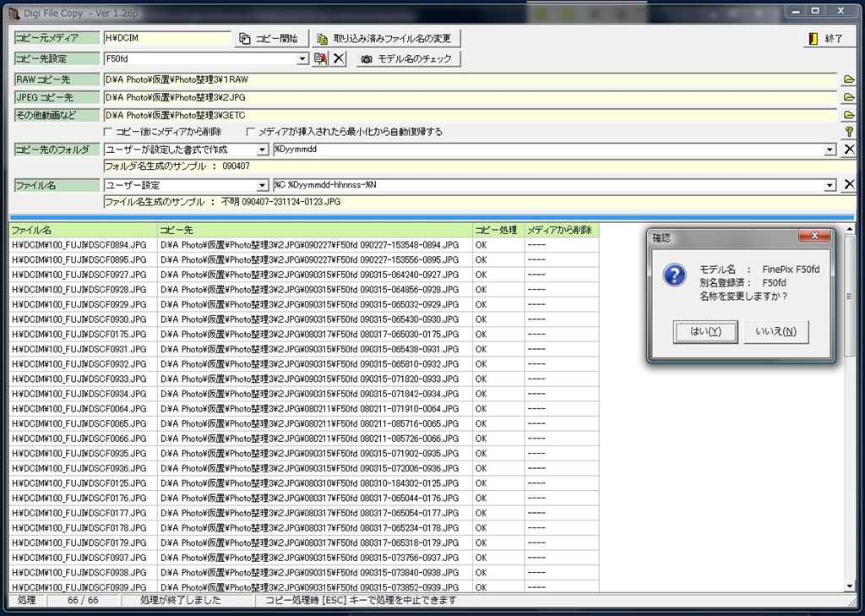The width and height of the screenshot is (865, 616).
Task: Browse folder for RAW コピー先
Action: tap(849, 79)
